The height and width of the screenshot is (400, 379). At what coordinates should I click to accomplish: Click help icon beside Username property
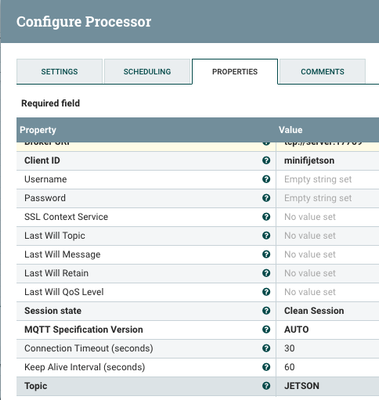[266, 179]
